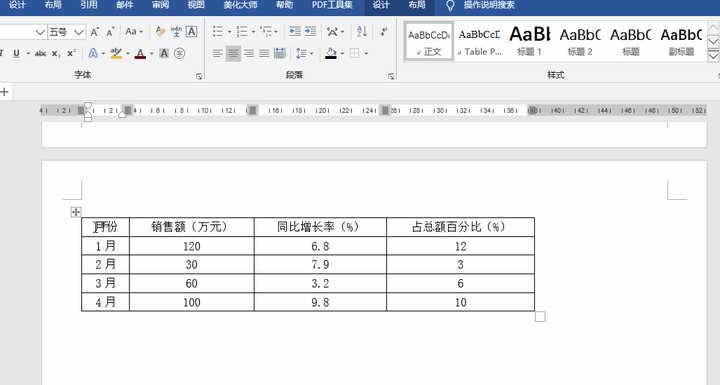
Task: Switch to the 邮件 ribbon tab
Action: click(124, 5)
